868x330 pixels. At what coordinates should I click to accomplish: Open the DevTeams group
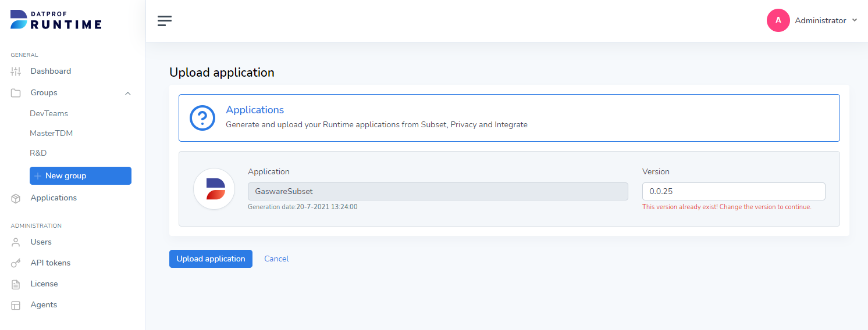[x=49, y=114]
